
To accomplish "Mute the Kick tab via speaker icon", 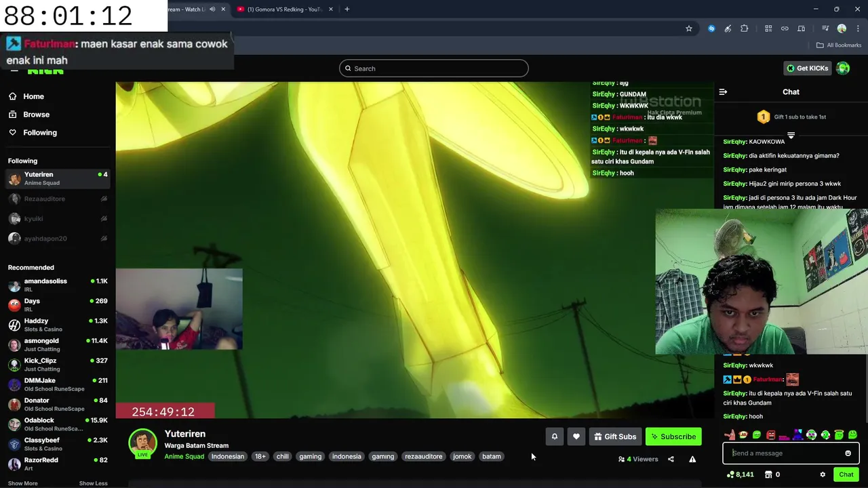I will pos(212,9).
